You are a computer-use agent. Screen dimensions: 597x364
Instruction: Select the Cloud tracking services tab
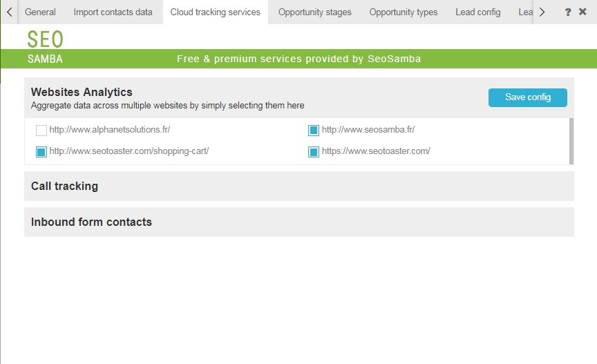point(216,12)
